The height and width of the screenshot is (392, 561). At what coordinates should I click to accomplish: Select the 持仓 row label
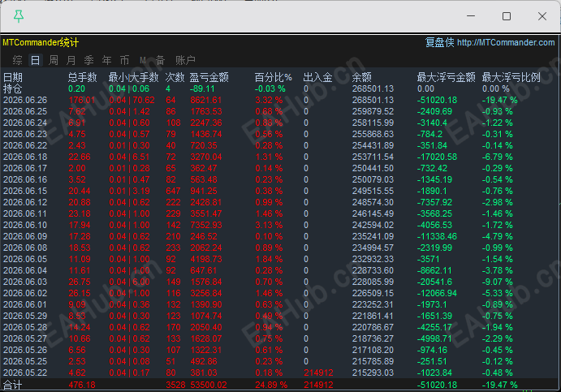click(x=13, y=88)
